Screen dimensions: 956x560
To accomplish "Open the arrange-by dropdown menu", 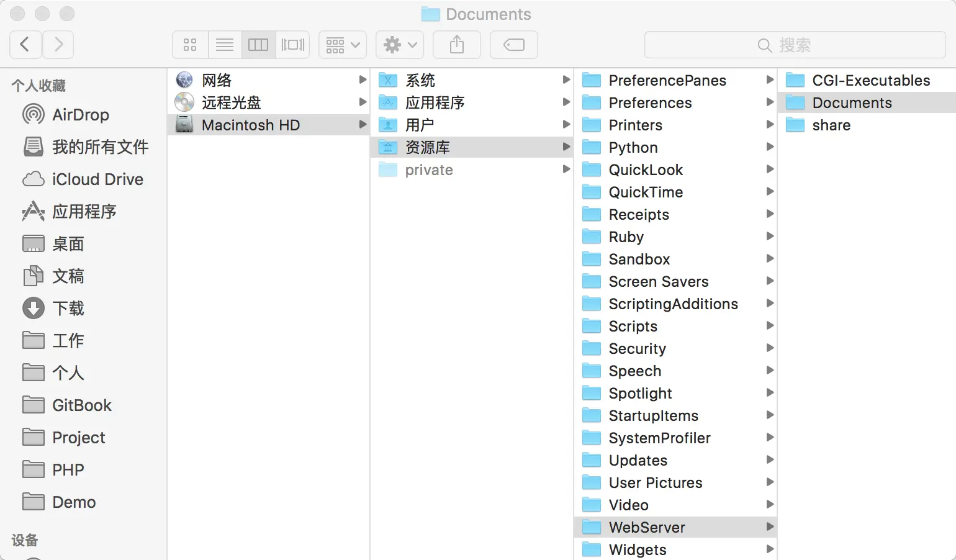I will 343,44.
